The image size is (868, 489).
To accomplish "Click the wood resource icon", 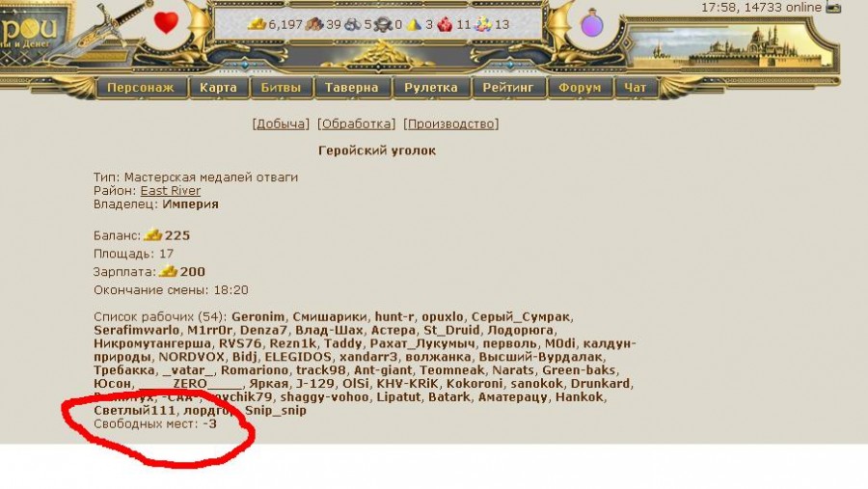I will coord(314,24).
